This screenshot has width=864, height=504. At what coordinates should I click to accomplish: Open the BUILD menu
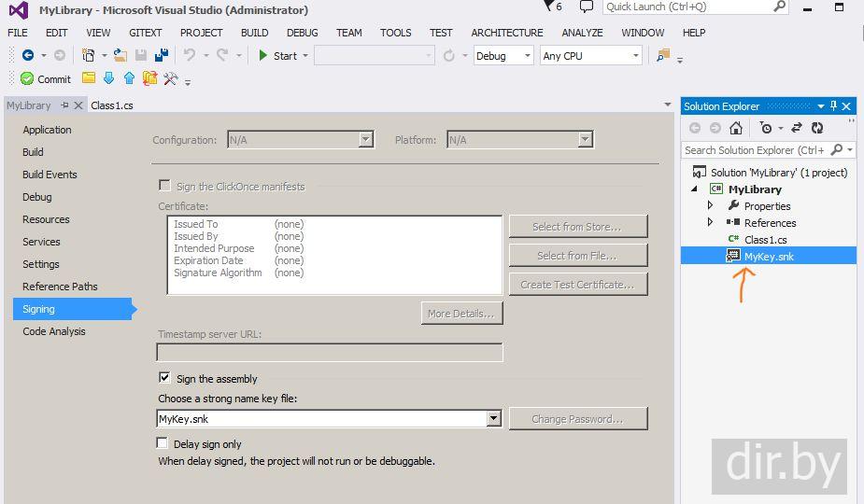(x=254, y=33)
